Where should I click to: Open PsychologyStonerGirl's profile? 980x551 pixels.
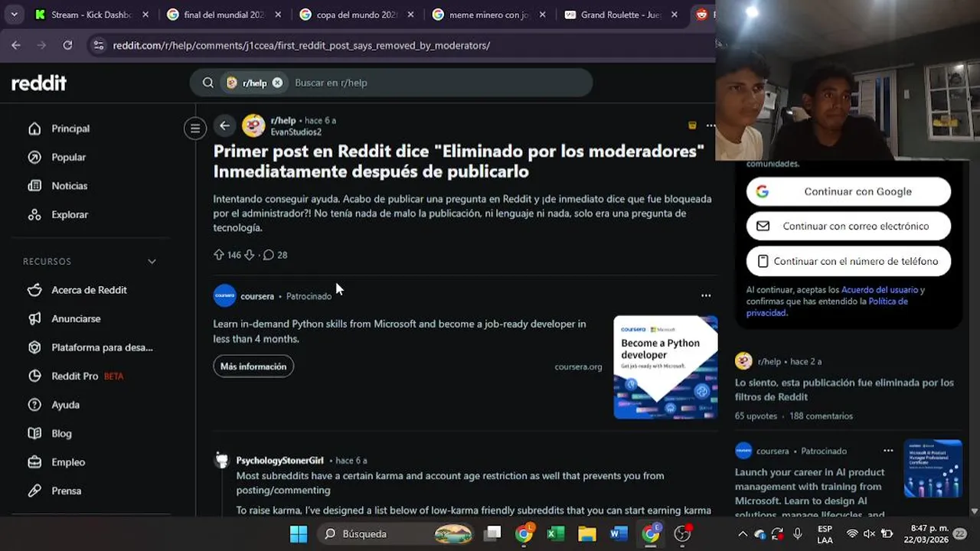(279, 461)
